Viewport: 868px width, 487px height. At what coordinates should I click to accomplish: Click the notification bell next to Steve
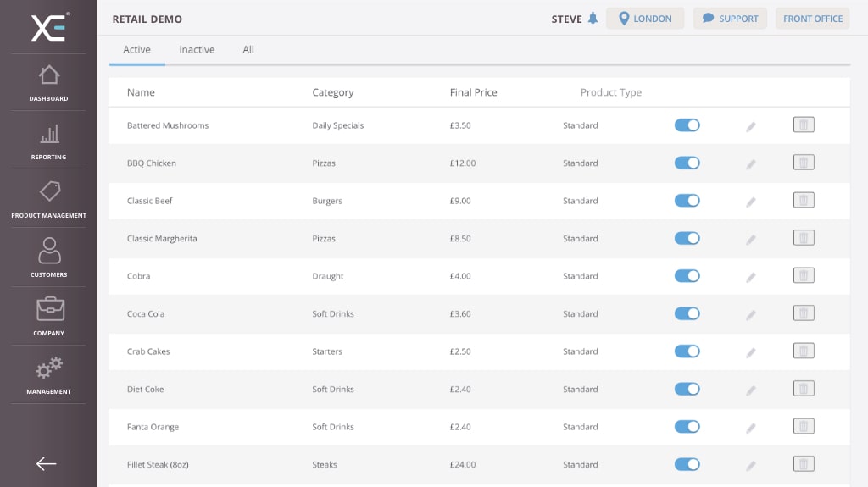coord(593,19)
